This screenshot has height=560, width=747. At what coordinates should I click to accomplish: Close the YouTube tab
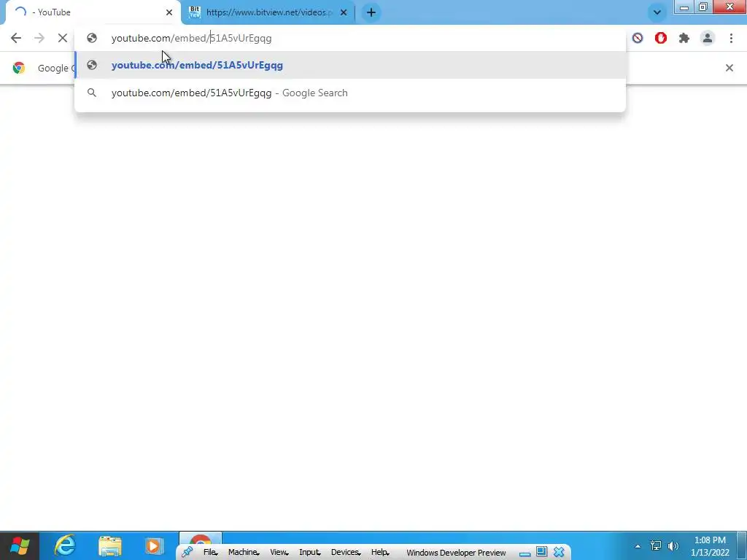click(x=169, y=12)
